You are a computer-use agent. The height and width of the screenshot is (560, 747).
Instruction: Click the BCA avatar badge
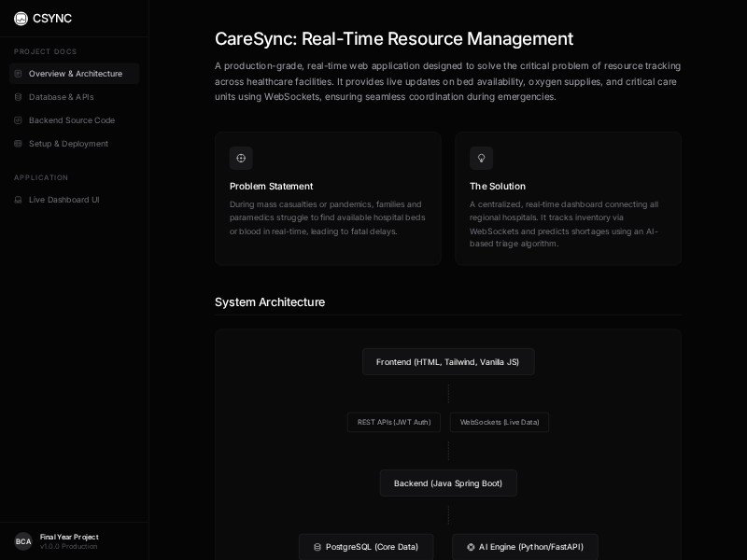pos(23,541)
